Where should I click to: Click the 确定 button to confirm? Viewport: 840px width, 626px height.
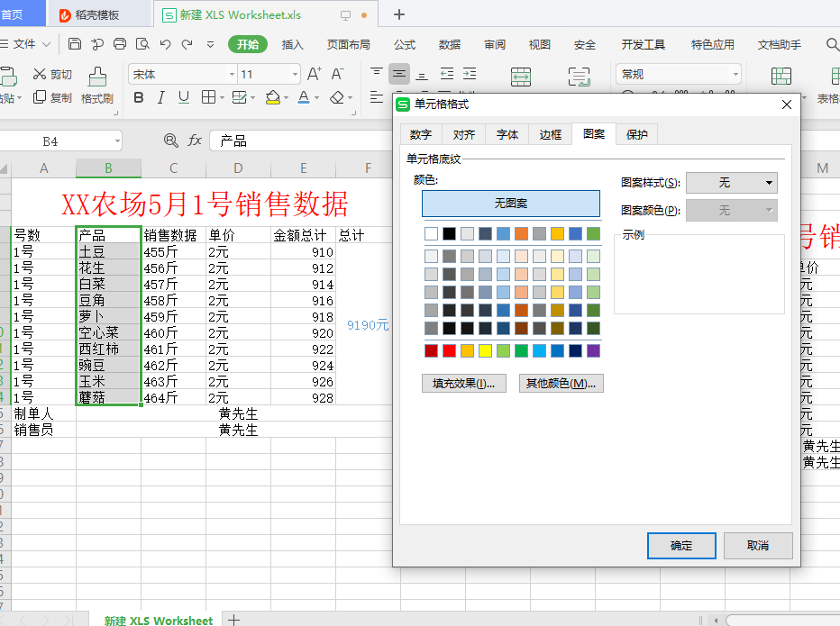pyautogui.click(x=681, y=546)
